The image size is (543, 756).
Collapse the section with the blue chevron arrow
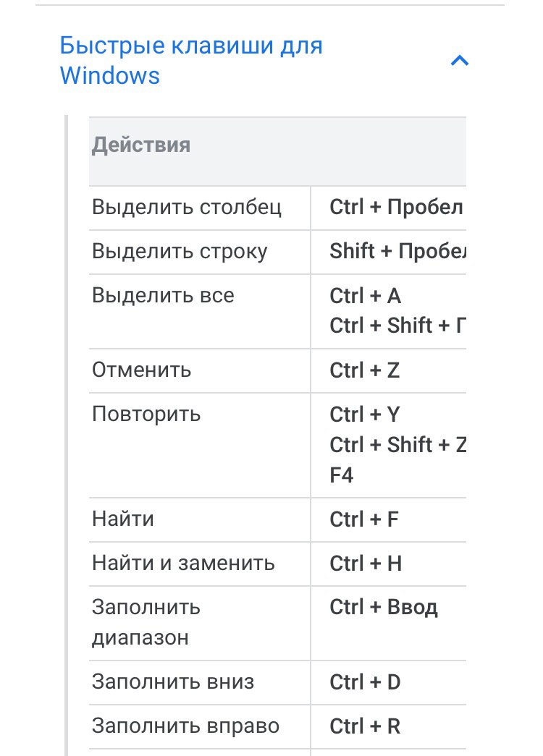[459, 61]
